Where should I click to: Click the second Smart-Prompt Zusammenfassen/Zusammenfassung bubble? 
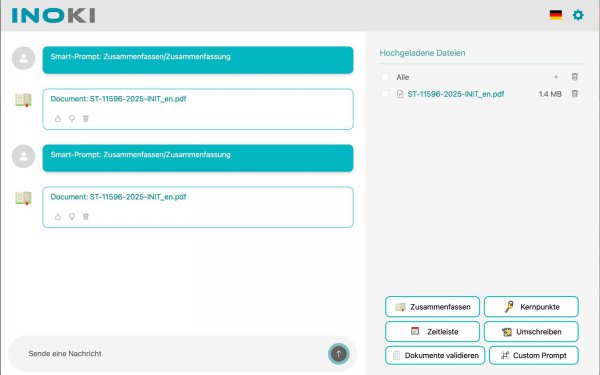click(198, 158)
